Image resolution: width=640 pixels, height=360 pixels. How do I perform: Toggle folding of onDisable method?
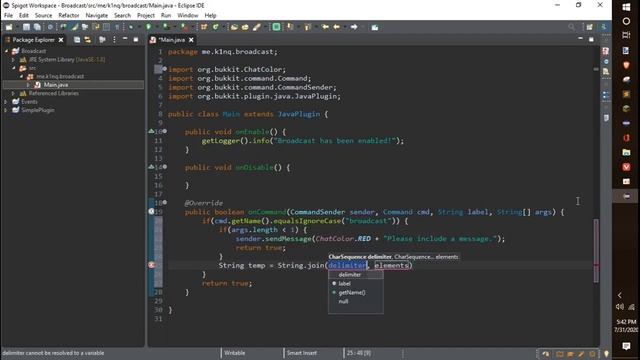pos(164,167)
